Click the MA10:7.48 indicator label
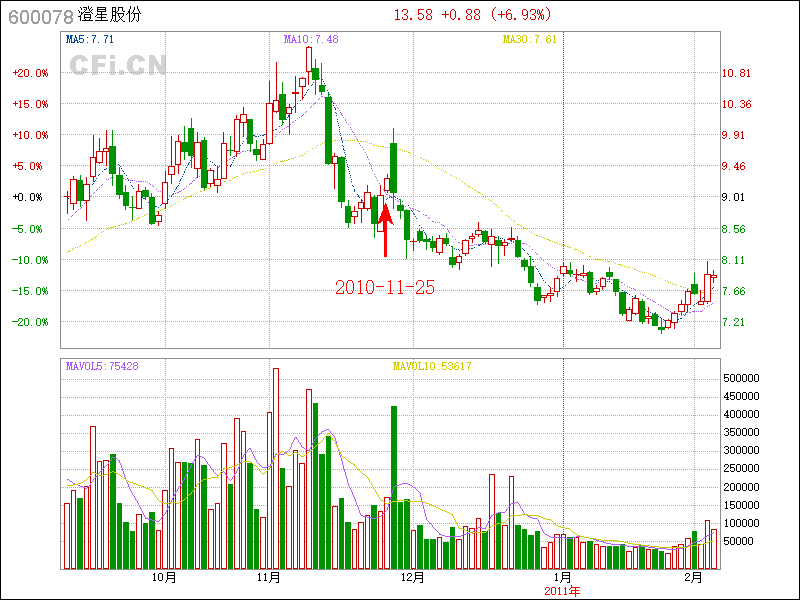This screenshot has height=600, width=800. pyautogui.click(x=311, y=39)
